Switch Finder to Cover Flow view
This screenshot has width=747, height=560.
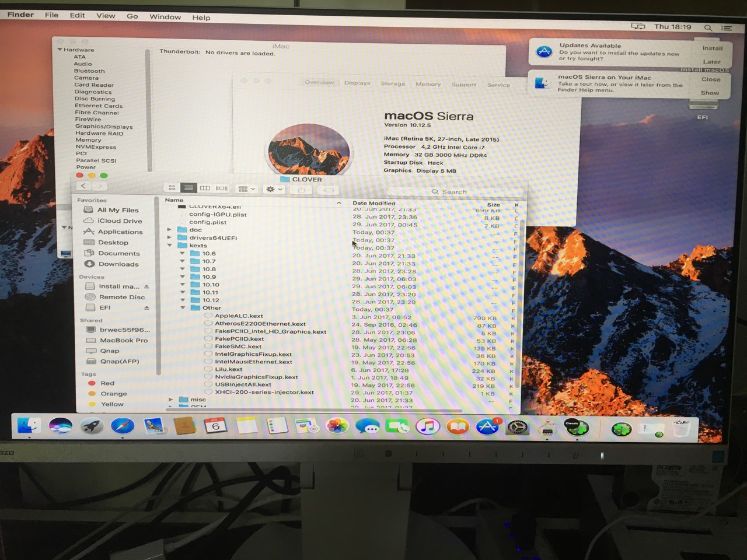click(x=222, y=188)
